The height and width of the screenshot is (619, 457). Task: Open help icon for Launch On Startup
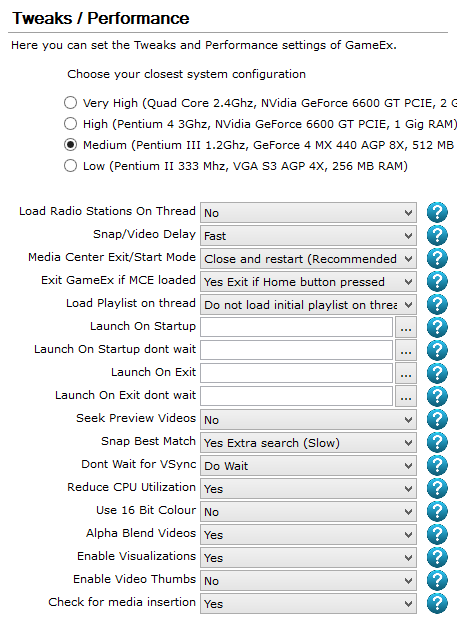click(x=437, y=327)
